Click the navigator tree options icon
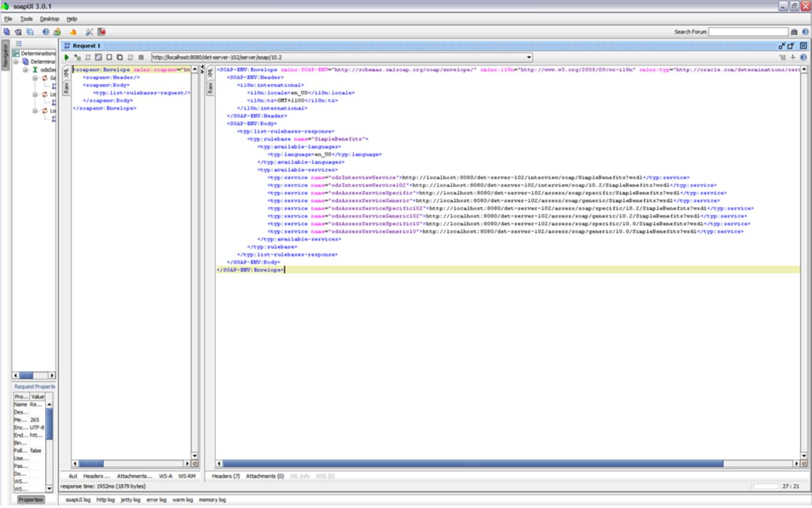The width and height of the screenshot is (812, 508). 18,44
